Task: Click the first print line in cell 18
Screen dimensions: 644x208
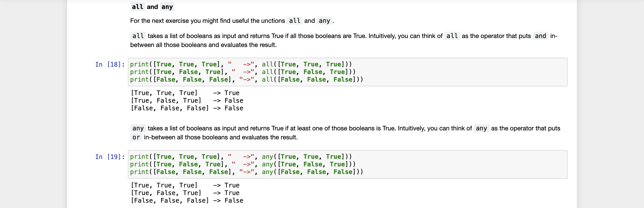Action: coord(240,64)
